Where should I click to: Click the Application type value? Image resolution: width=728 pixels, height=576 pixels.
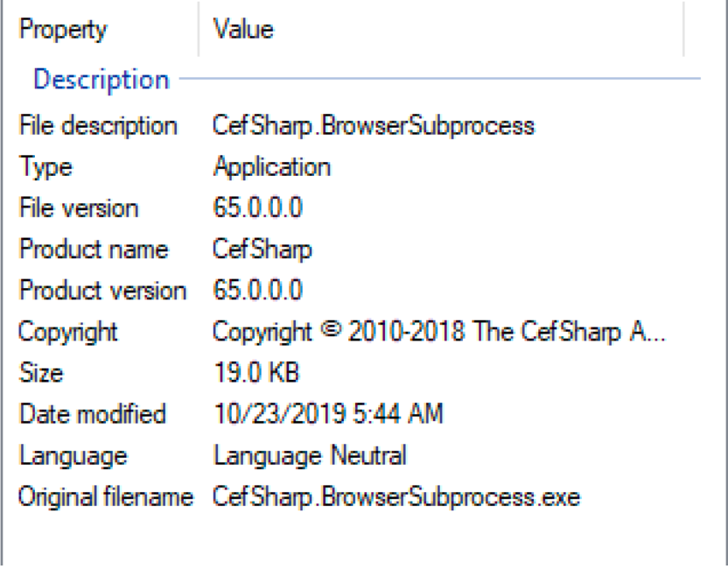pos(271,167)
